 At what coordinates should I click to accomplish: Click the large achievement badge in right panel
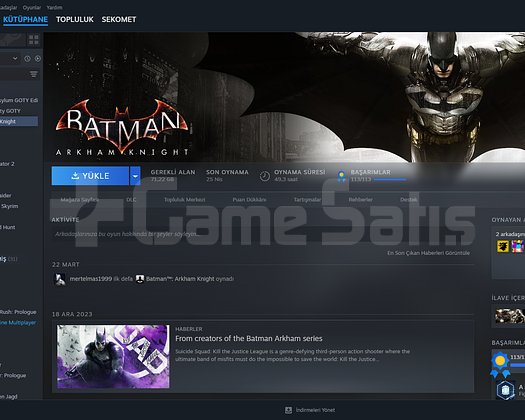[500, 364]
